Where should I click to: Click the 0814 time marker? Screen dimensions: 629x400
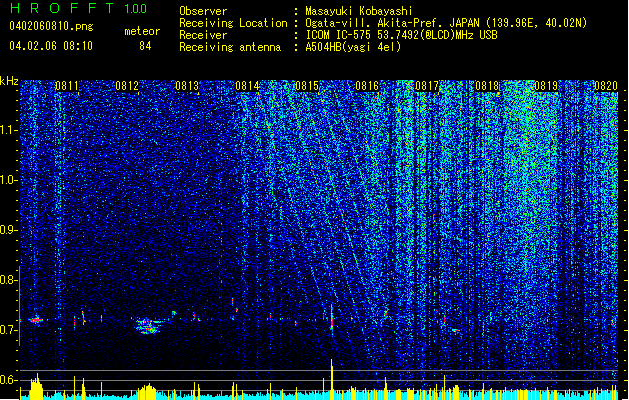[247, 86]
